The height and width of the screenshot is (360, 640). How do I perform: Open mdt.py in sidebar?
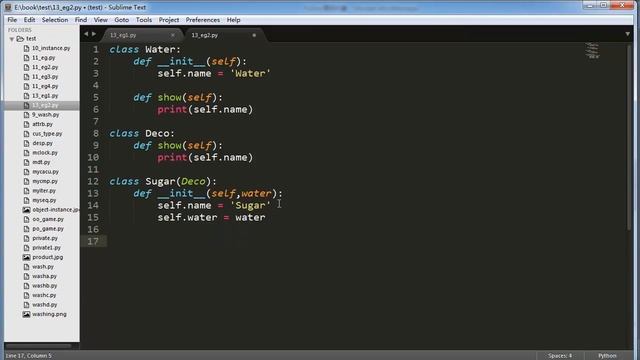tap(41, 162)
